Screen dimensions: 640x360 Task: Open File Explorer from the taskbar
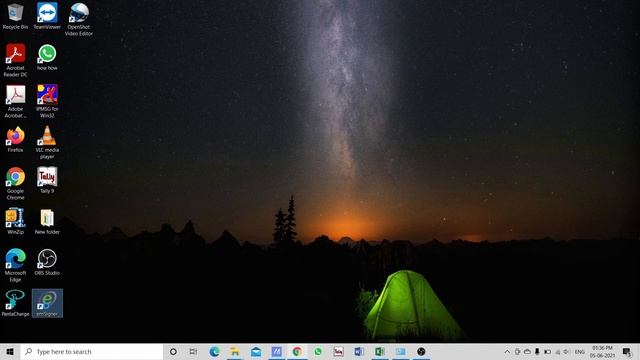(235, 351)
